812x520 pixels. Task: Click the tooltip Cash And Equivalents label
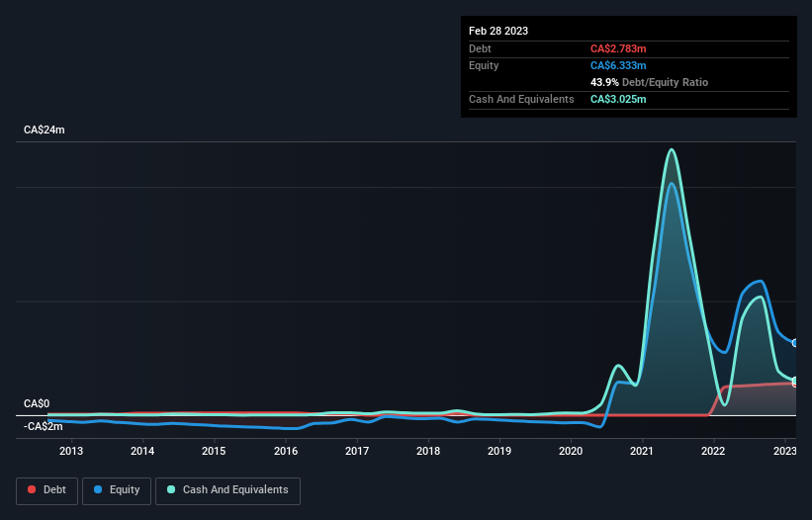(521, 99)
